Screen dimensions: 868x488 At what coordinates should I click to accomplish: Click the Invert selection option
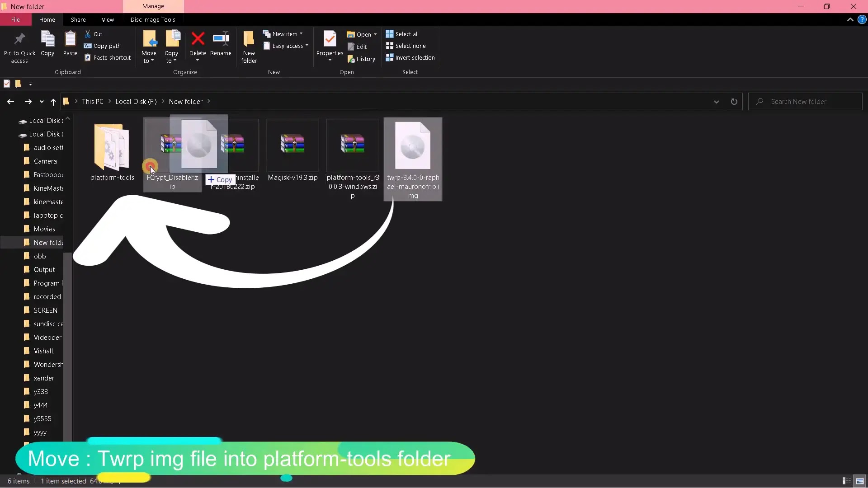tap(410, 58)
